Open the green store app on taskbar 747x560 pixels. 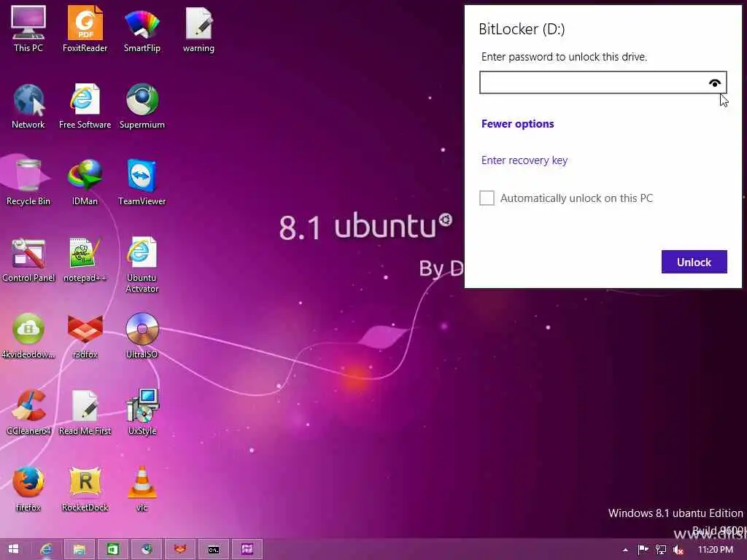(112, 550)
